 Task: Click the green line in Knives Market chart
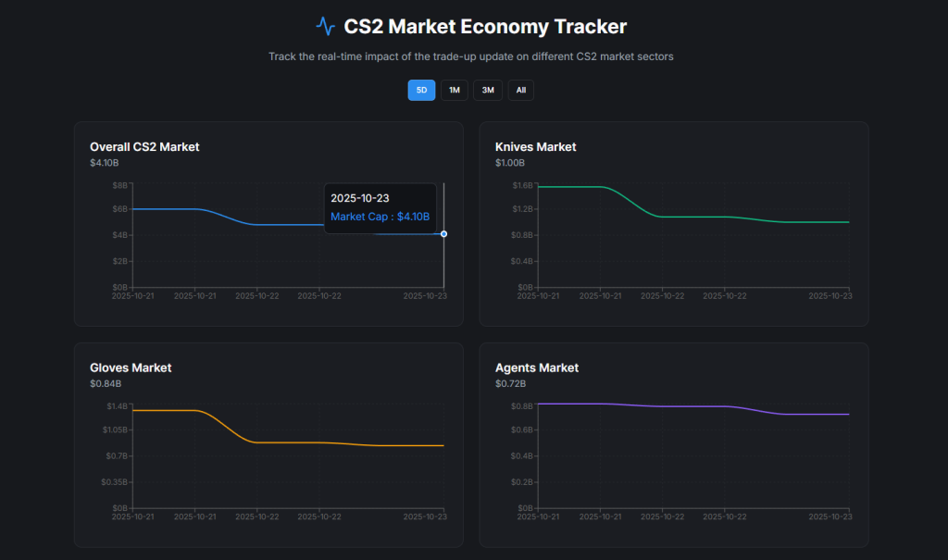pos(694,217)
